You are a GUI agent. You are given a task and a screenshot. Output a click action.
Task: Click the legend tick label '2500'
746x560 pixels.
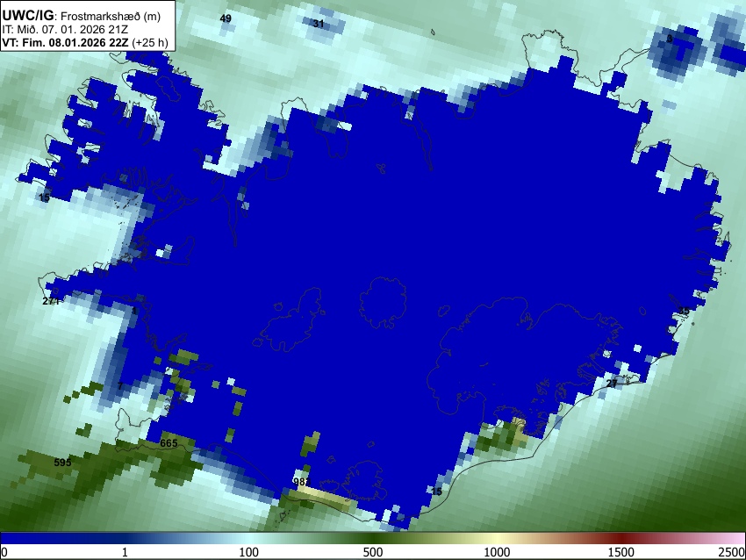point(732,552)
